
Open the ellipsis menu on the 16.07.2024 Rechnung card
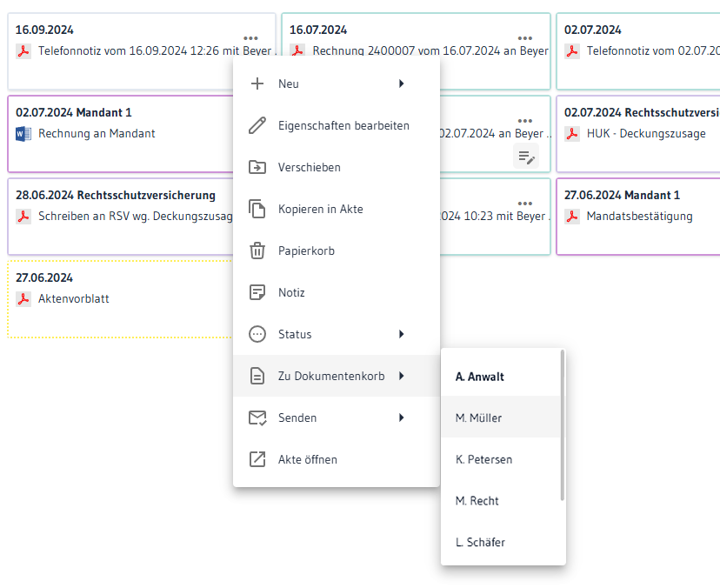coord(525,38)
